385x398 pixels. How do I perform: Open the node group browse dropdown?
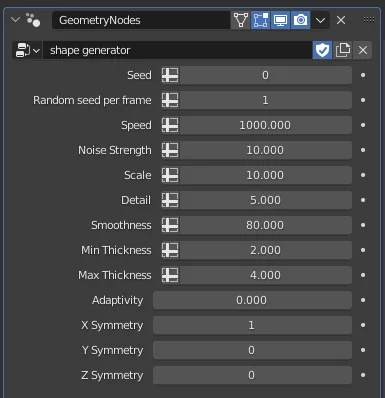27,50
